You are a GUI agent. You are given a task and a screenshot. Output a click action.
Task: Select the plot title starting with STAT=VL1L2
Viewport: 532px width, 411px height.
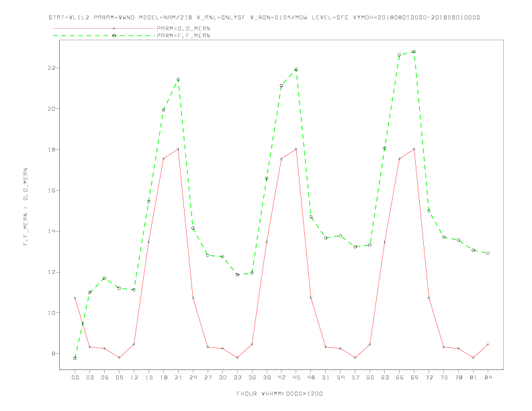(x=264, y=17)
